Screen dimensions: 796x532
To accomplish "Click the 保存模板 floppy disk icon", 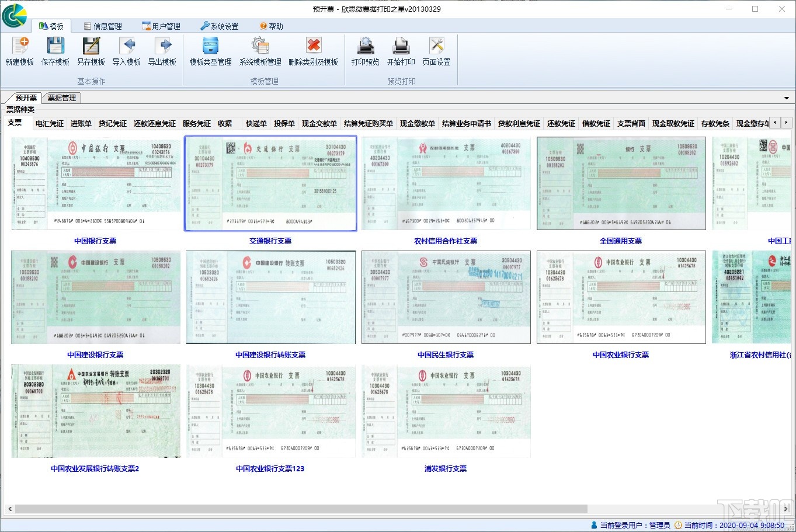I will [55, 47].
